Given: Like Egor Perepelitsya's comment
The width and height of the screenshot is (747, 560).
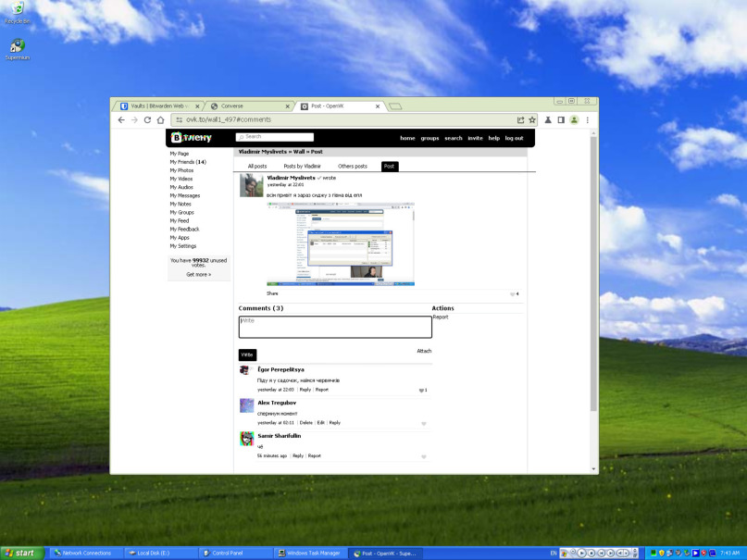Looking at the screenshot, I should 421,390.
